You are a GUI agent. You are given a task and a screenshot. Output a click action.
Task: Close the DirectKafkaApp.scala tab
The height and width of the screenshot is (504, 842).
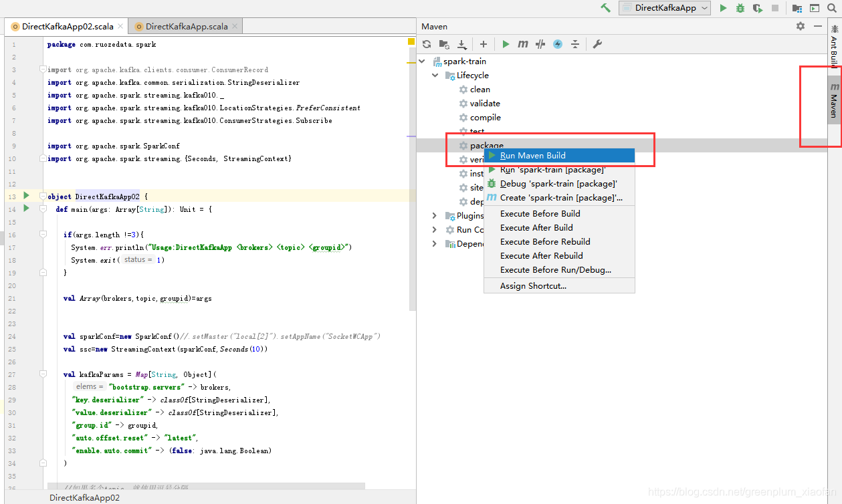coord(234,27)
